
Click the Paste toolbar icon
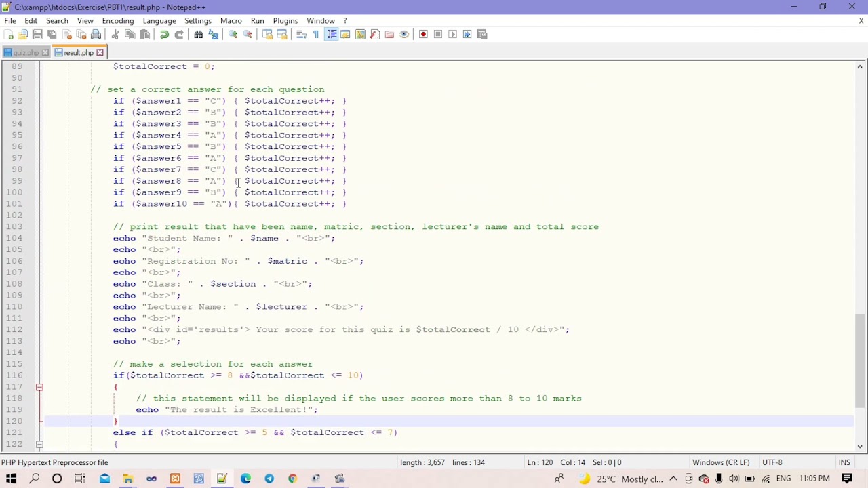click(144, 35)
